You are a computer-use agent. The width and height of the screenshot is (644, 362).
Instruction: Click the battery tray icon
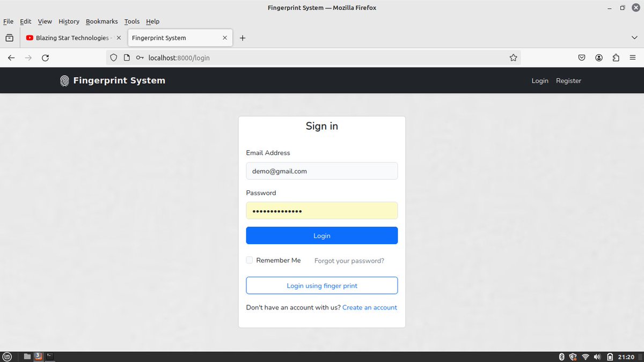[x=610, y=357]
